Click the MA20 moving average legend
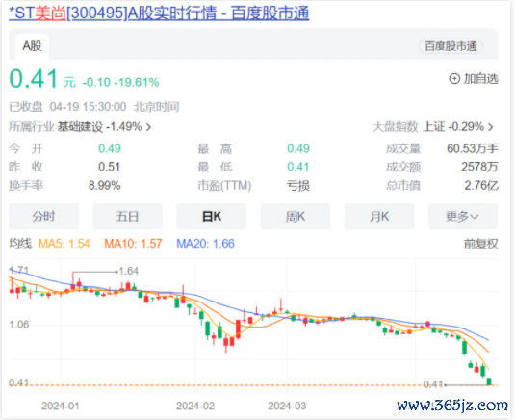The image size is (515, 420). 205,244
